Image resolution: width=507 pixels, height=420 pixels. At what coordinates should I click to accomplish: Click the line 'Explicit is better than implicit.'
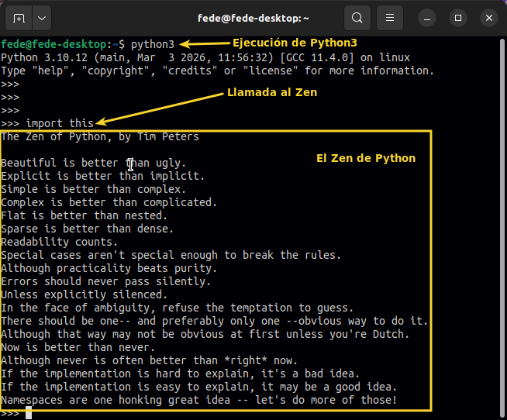(103, 176)
